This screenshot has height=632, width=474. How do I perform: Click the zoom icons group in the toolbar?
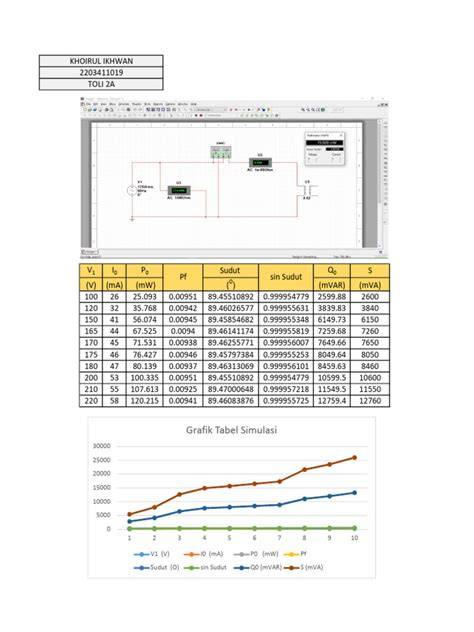(314, 110)
